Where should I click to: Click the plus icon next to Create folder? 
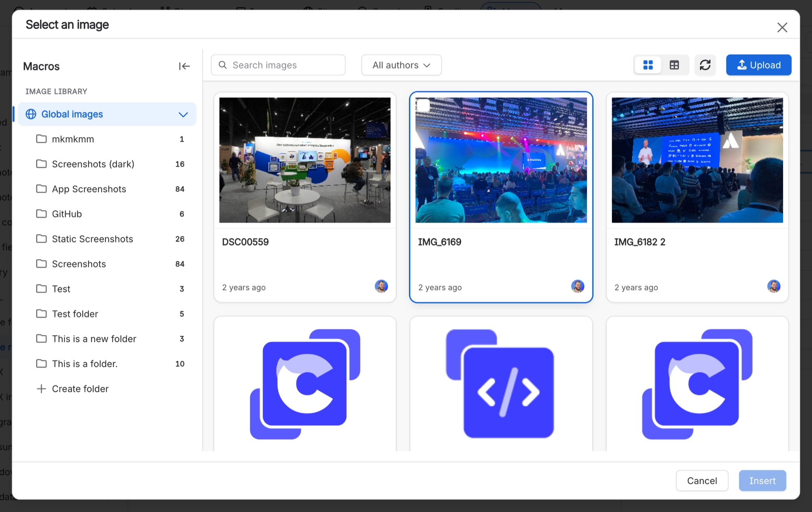tap(41, 389)
